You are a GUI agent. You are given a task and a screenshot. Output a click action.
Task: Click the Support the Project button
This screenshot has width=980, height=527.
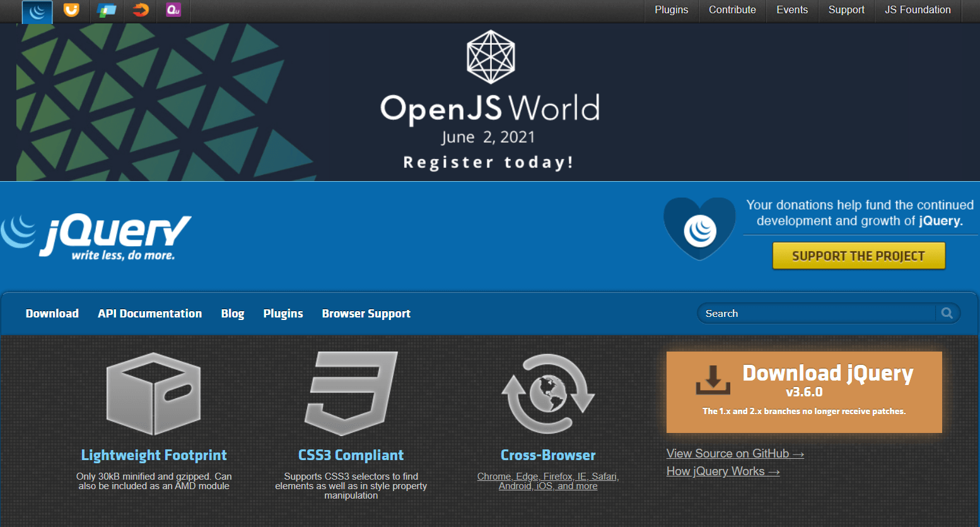pyautogui.click(x=858, y=256)
